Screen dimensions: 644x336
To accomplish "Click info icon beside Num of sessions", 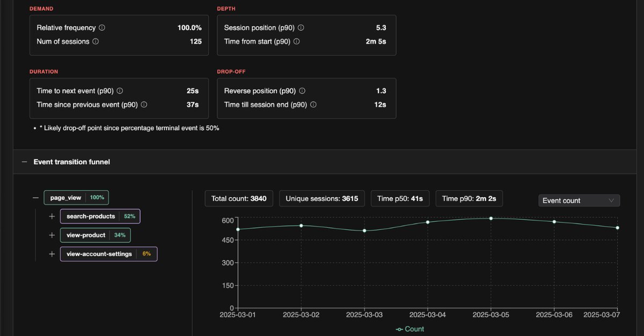I will pyautogui.click(x=96, y=41).
